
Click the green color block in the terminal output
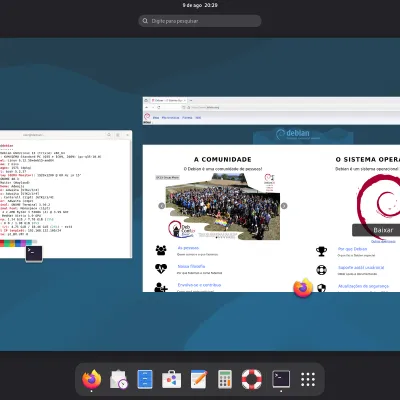click(8, 243)
